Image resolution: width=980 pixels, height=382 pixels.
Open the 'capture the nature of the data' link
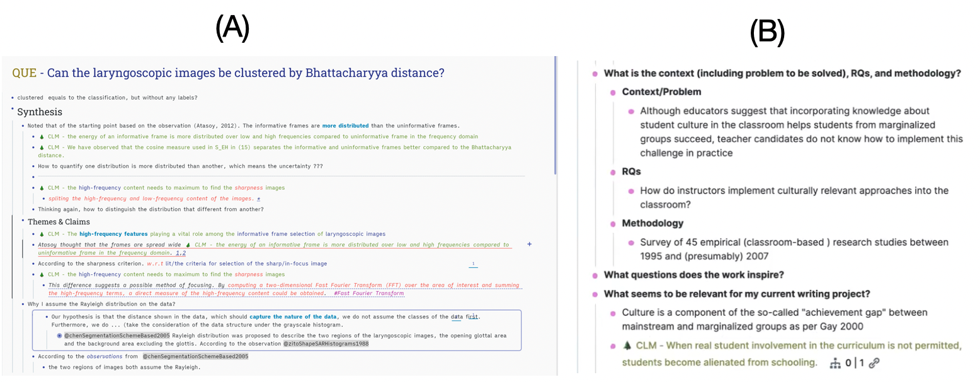tap(293, 316)
